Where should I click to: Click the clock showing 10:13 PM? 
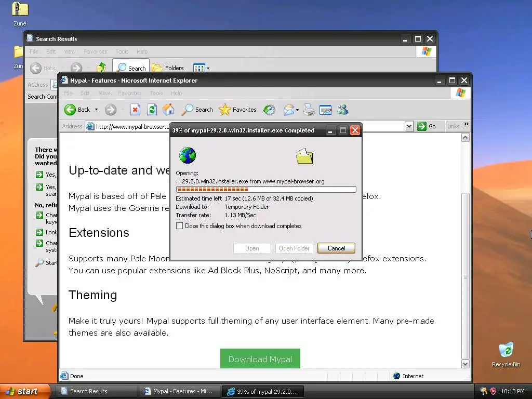(513, 391)
